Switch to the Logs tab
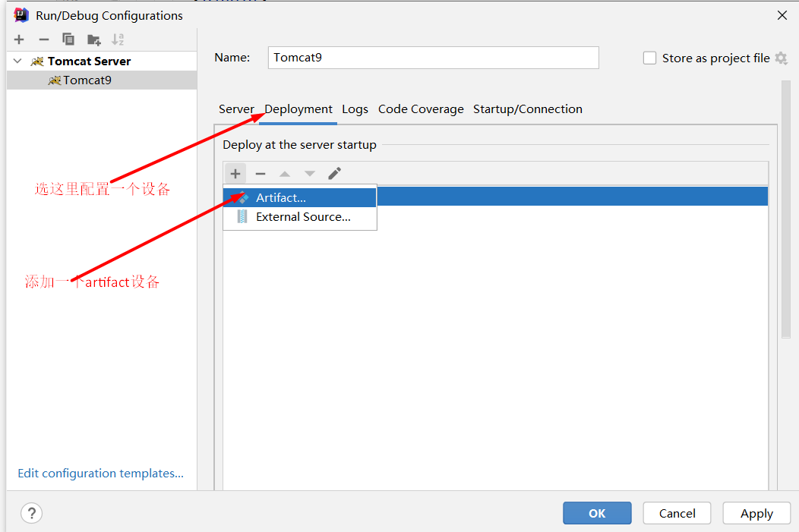Screen dimensions: 799x532 click(355, 109)
